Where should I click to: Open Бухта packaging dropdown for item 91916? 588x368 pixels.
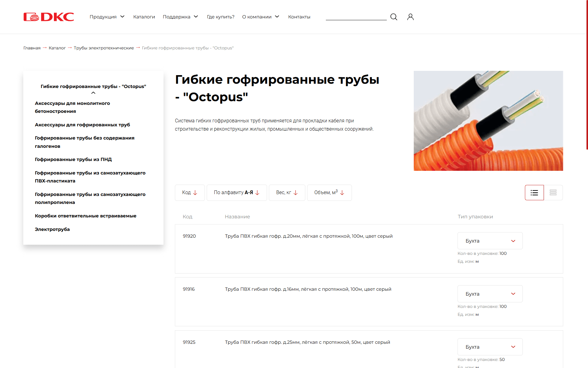coord(490,294)
